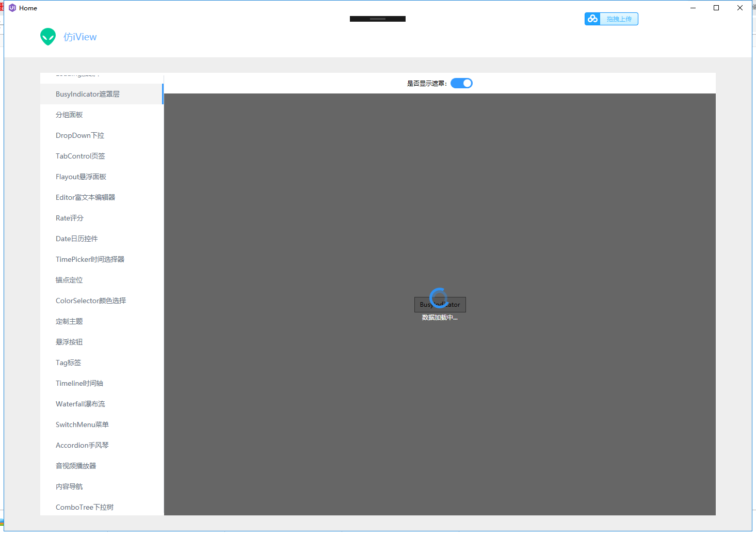Click the black drag handle bar at top
Screen dimensions: 756x535
pyautogui.click(x=378, y=19)
